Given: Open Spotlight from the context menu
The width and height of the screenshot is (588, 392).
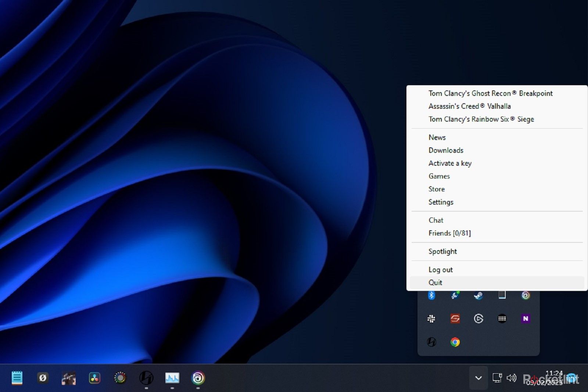Looking at the screenshot, I should [x=497, y=251].
